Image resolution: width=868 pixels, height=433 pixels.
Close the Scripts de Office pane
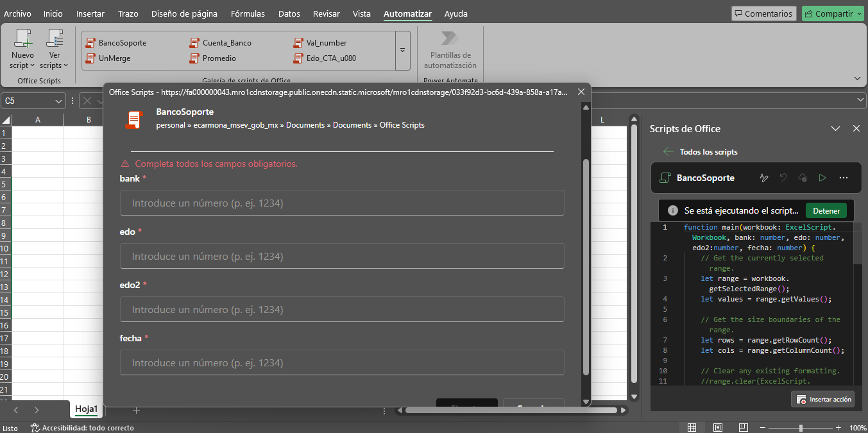(856, 128)
